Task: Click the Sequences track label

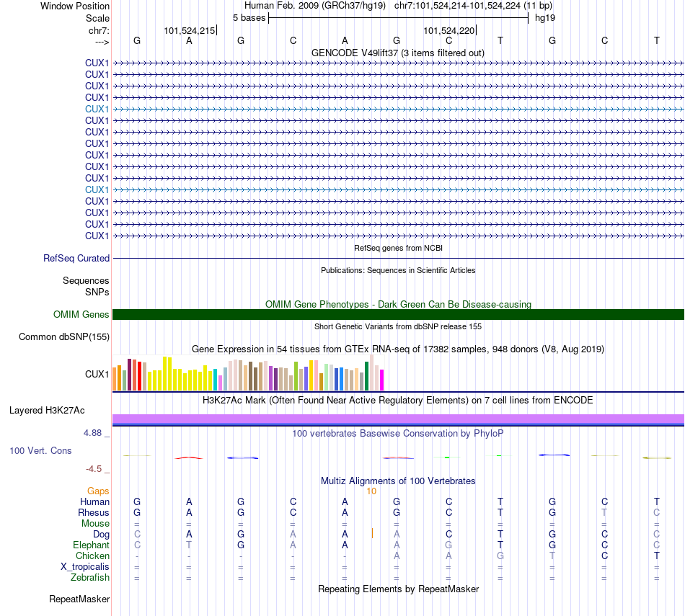Action: 86,280
